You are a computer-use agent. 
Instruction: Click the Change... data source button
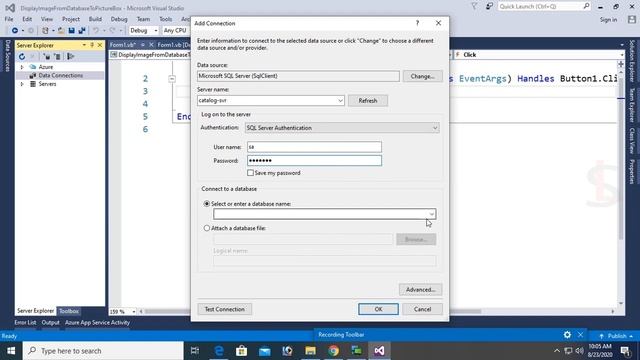(x=422, y=76)
